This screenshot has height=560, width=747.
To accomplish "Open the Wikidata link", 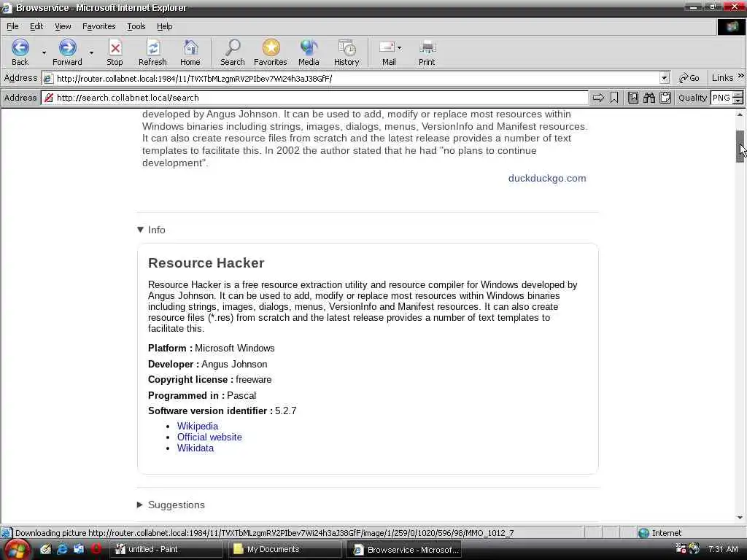I will [x=196, y=448].
